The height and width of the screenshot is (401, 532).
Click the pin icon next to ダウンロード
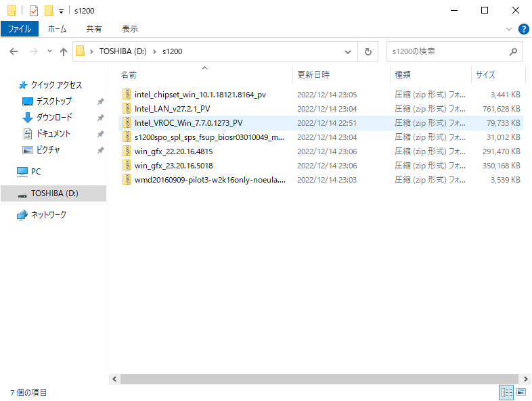(100, 118)
